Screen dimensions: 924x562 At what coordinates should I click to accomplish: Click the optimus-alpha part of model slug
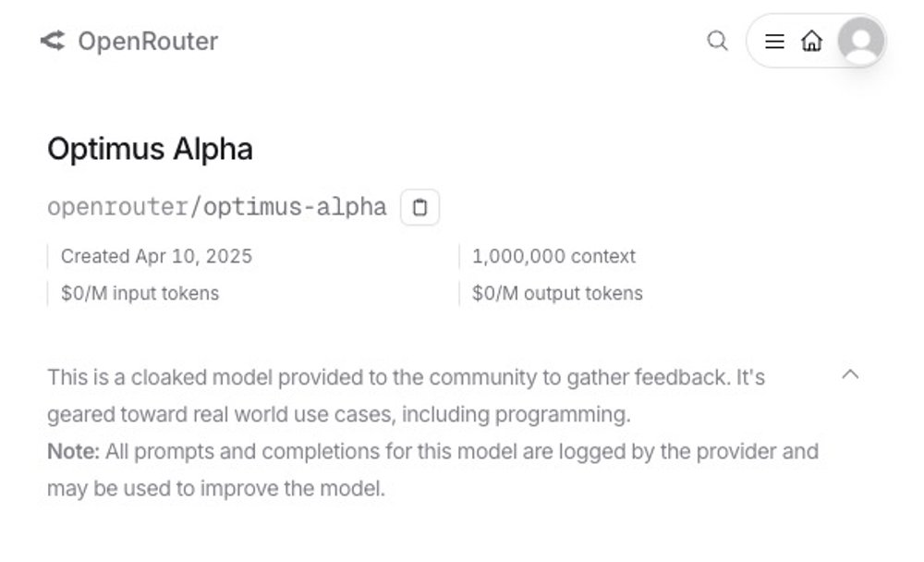pyautogui.click(x=295, y=207)
